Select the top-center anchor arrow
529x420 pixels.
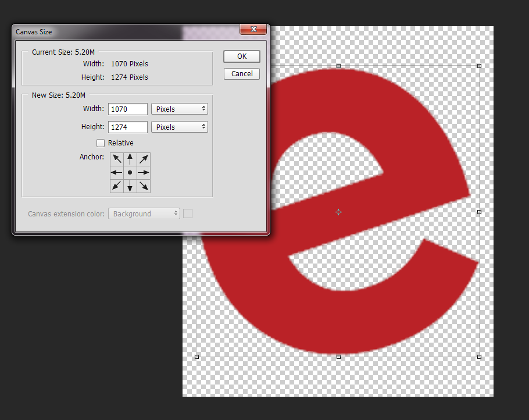[130, 158]
